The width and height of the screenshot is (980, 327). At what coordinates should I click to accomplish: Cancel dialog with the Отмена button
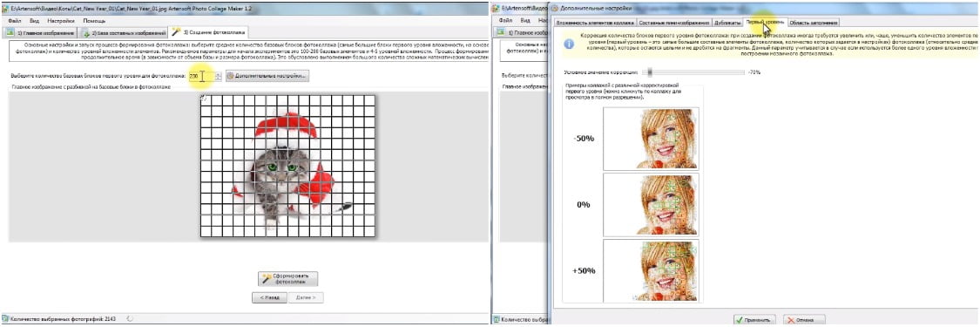804,319
